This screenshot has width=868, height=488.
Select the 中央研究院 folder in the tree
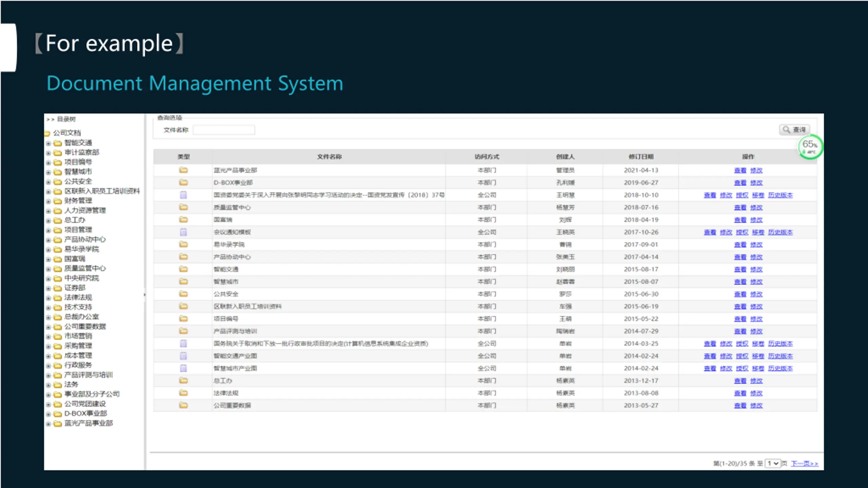click(81, 278)
